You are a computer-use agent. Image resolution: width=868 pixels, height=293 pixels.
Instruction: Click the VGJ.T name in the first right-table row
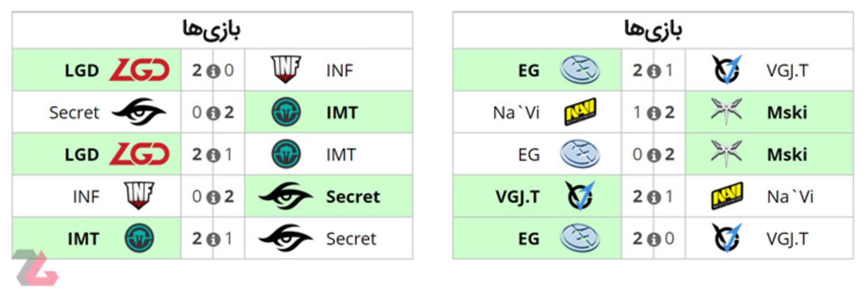(x=787, y=70)
